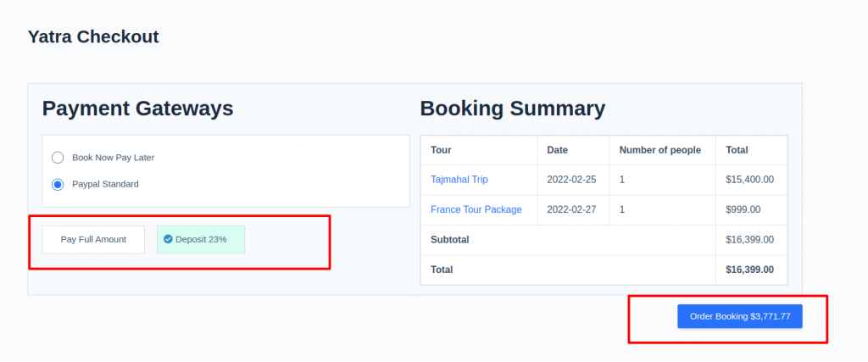The height and width of the screenshot is (362, 868).
Task: Click the blue checkmark icon beside Deposit
Action: (169, 240)
